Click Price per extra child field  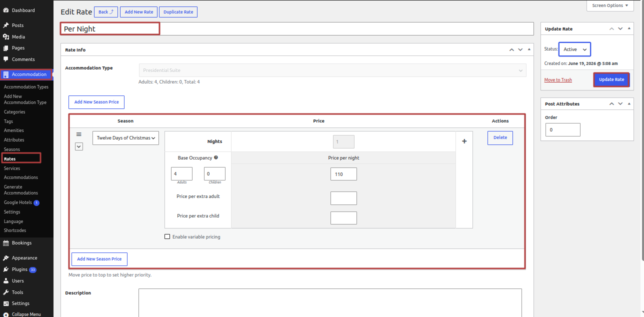343,218
